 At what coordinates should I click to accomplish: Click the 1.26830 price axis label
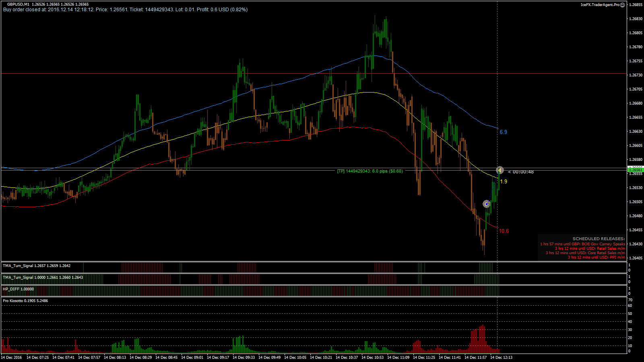[636, 19]
